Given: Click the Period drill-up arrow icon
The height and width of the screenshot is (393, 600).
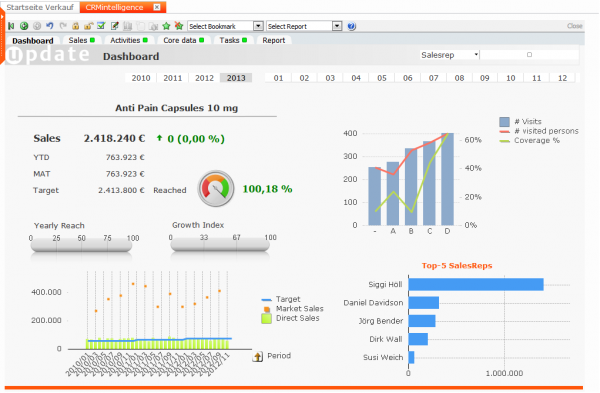Looking at the screenshot, I should (258, 356).
